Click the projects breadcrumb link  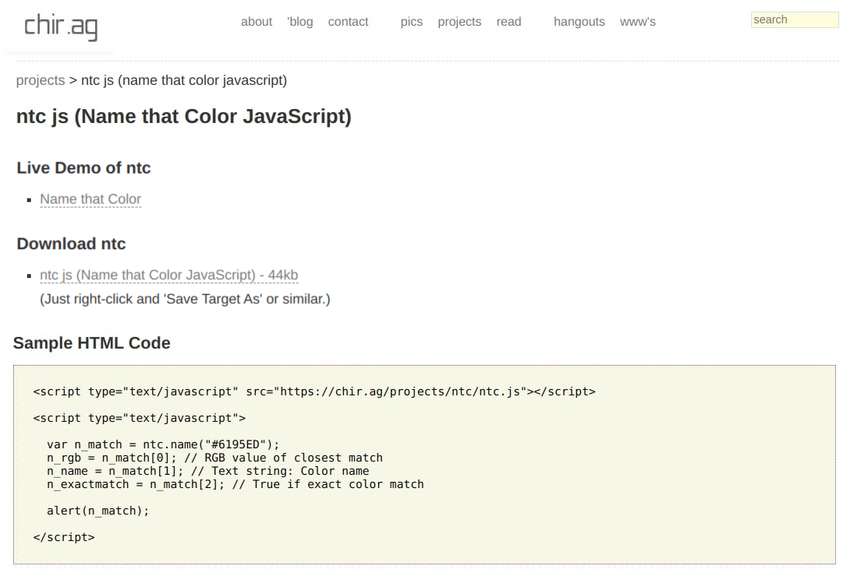[x=40, y=80]
